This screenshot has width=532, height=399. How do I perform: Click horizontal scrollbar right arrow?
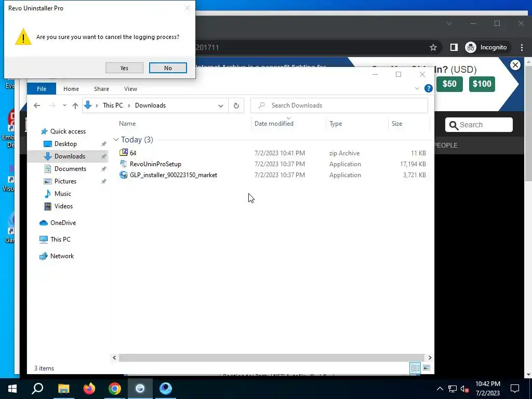pos(430,357)
